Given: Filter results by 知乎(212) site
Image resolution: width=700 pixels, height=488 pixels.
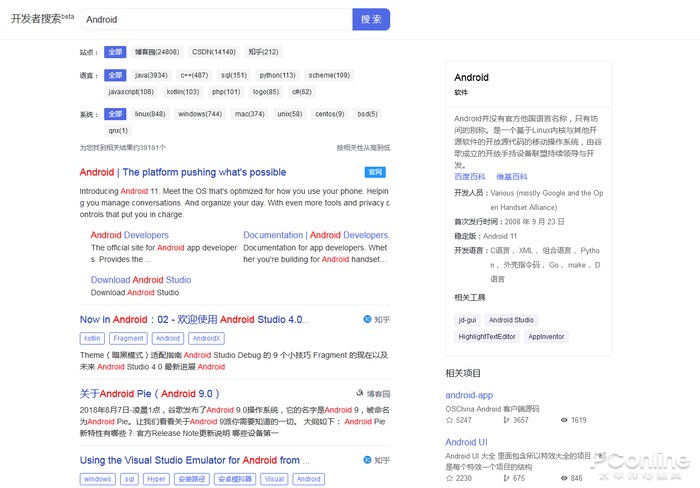Looking at the screenshot, I should coord(263,52).
